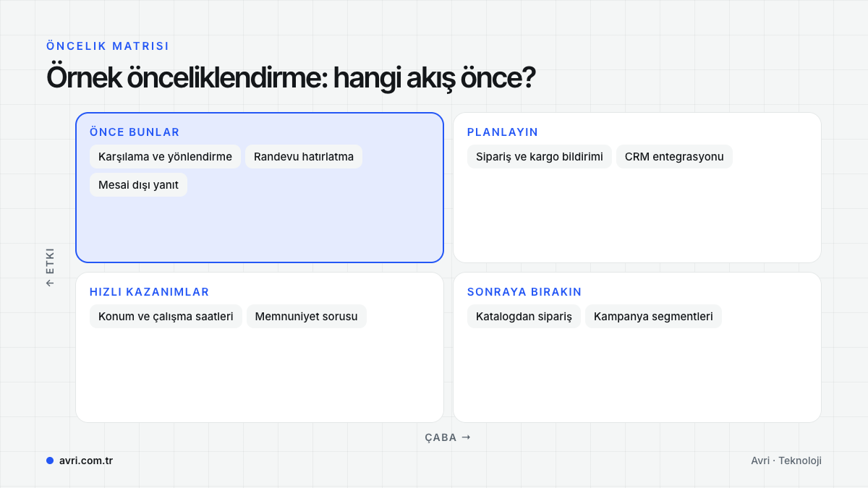
Task: Click the blue dot beside avri.com.tr
Action: click(x=50, y=461)
